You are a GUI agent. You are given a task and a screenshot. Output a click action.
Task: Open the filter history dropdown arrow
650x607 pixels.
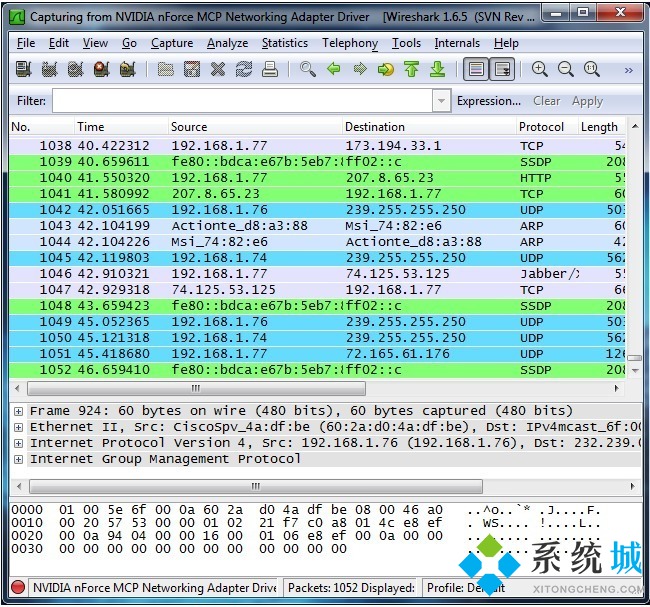[441, 101]
